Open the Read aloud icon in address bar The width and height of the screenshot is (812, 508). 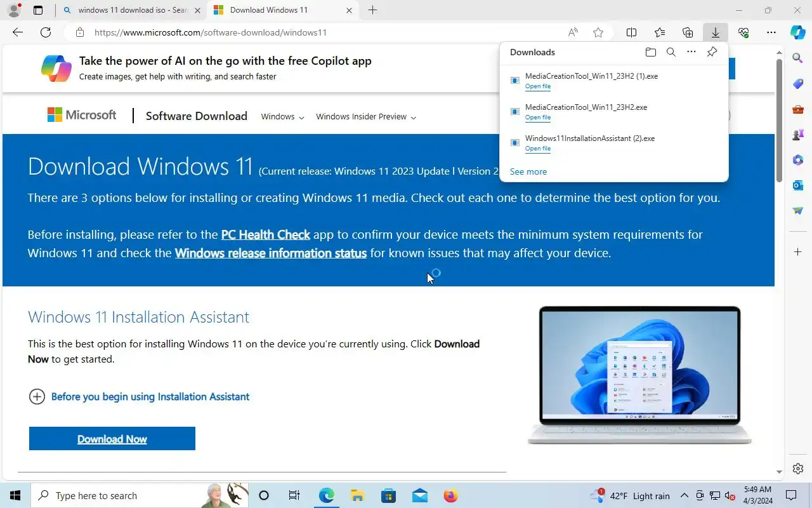pyautogui.click(x=573, y=32)
